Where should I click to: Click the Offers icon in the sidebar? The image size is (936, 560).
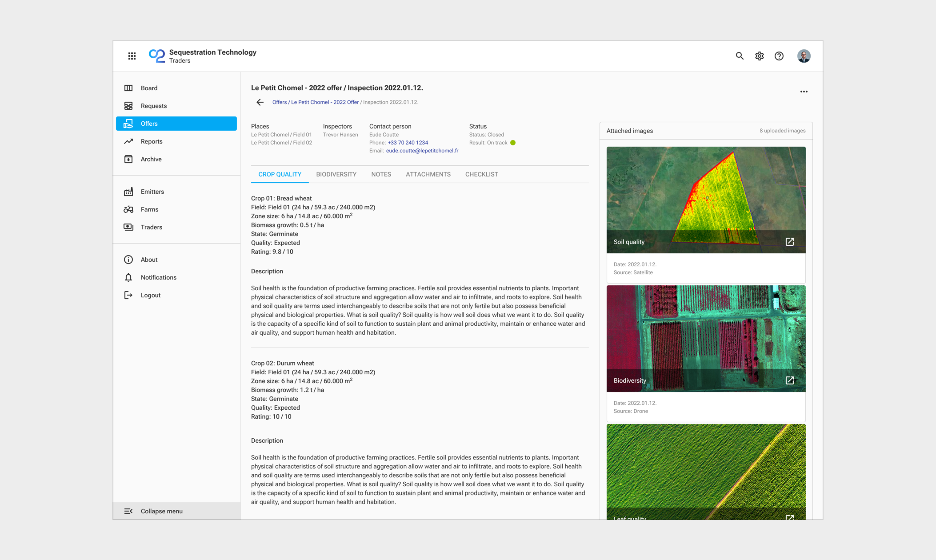[x=128, y=124]
